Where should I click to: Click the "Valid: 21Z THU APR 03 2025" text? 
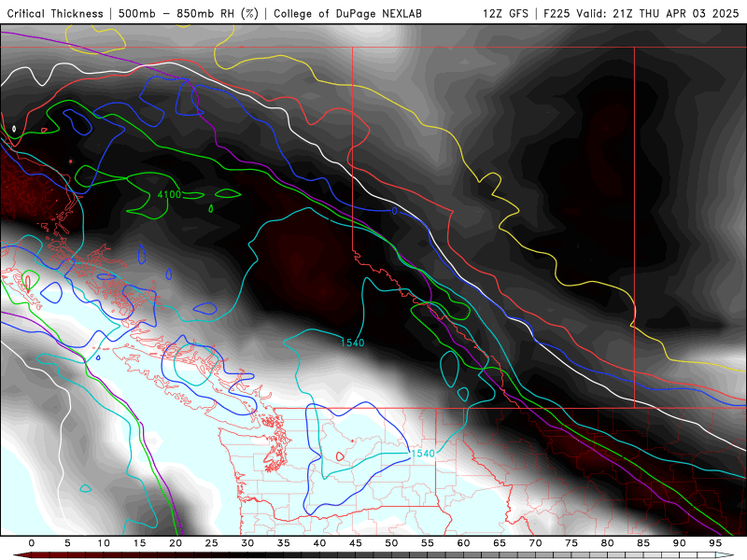click(x=657, y=13)
